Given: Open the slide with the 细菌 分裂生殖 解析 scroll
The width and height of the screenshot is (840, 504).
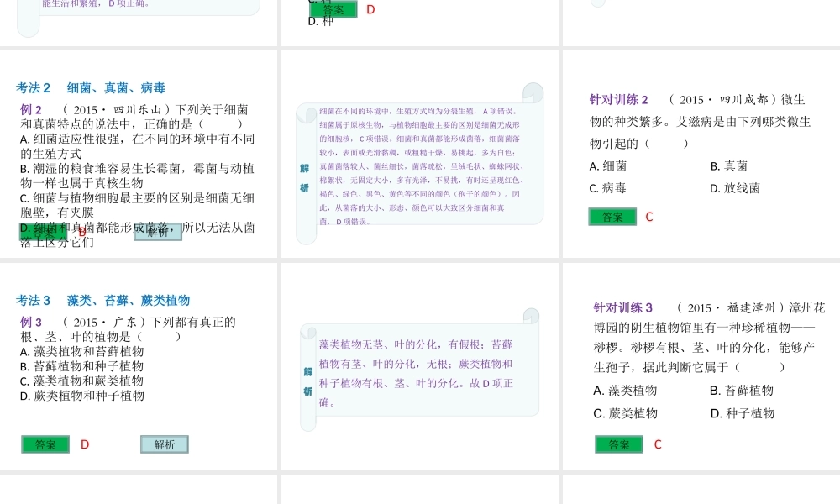Looking at the screenshot, I should point(420,155).
